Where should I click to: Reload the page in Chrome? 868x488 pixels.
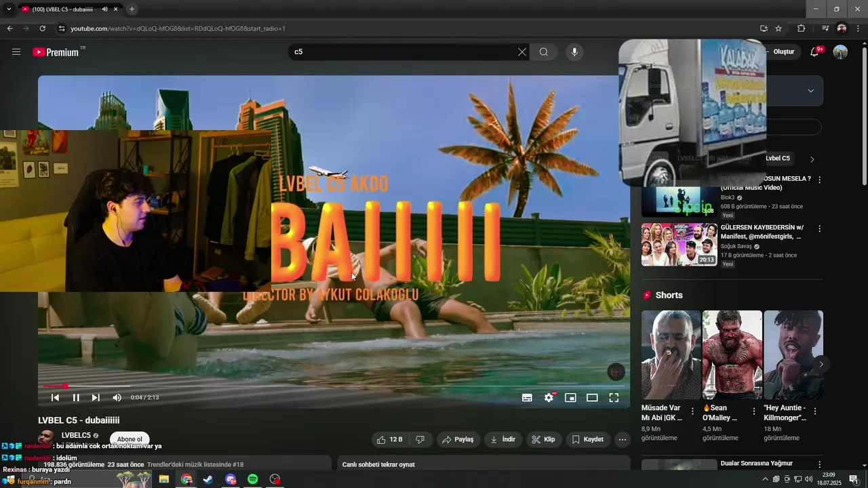pyautogui.click(x=42, y=28)
